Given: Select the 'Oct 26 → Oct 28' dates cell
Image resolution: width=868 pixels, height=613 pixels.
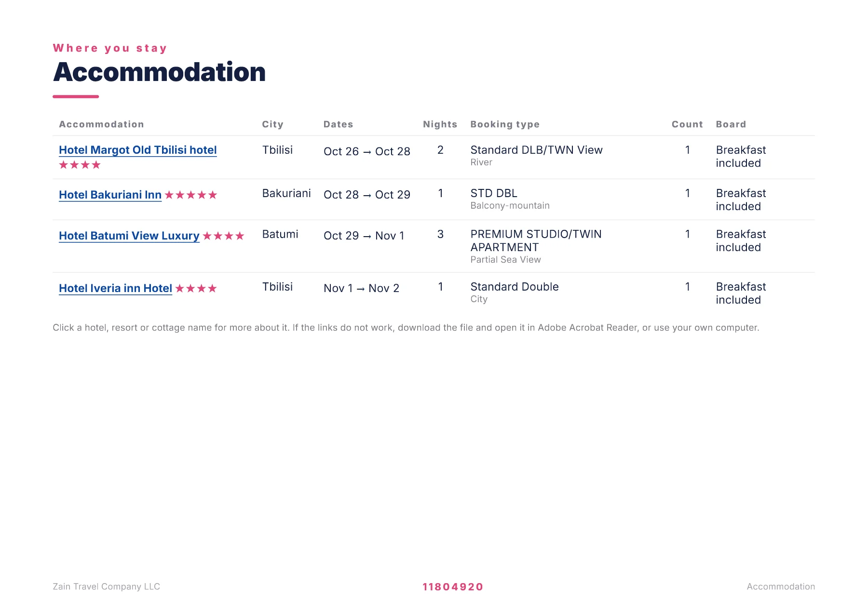Looking at the screenshot, I should pyautogui.click(x=367, y=151).
